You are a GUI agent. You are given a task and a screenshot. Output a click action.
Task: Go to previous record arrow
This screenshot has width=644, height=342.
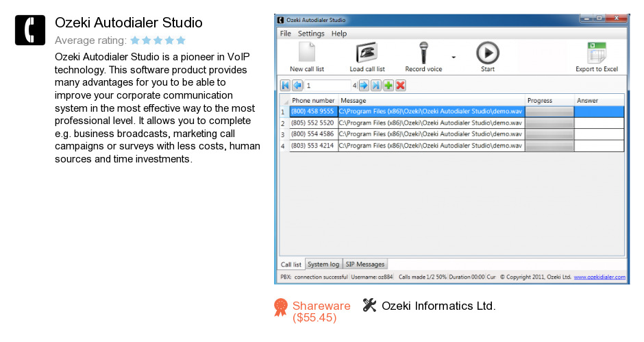click(x=297, y=86)
